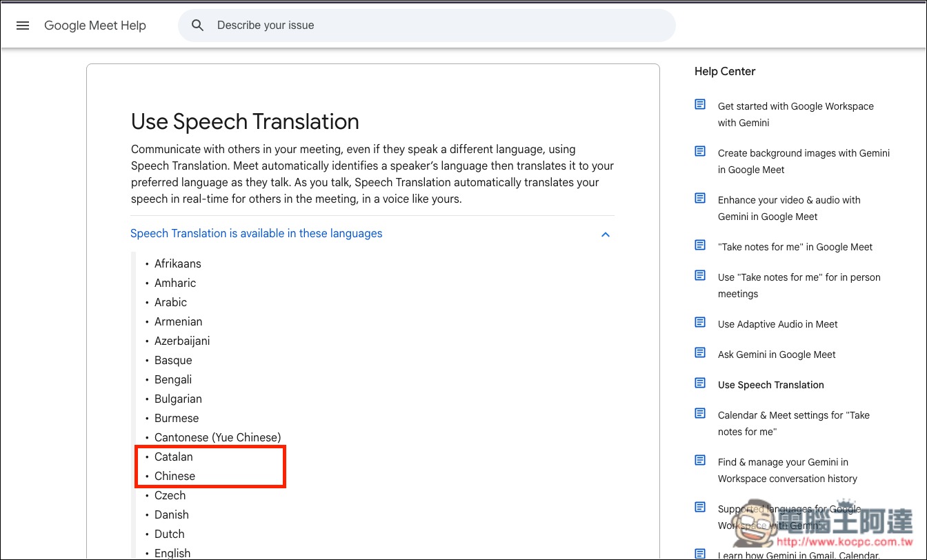Click the Czech list entry
This screenshot has height=560, width=927.
pyautogui.click(x=170, y=495)
